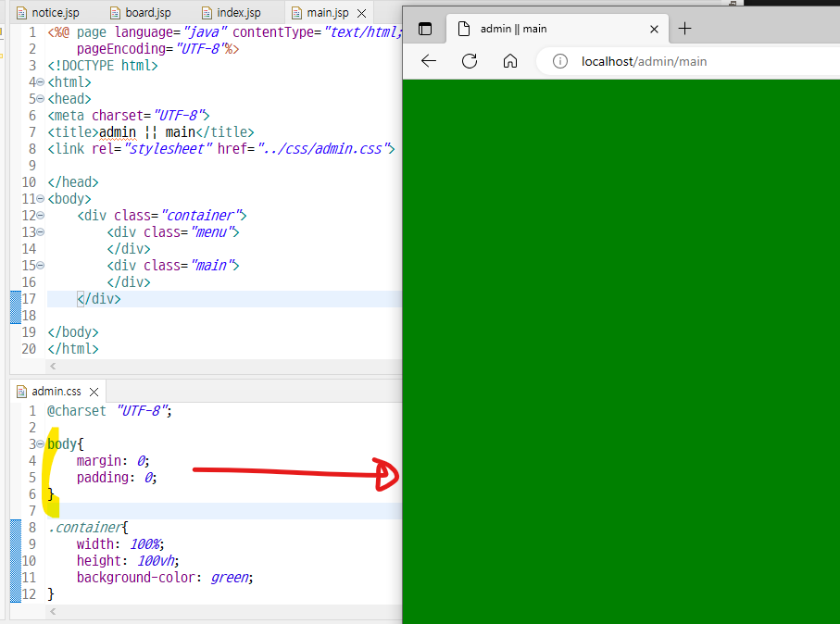Click the title text admin || main
Screen dimensions: 840x624
point(146,131)
